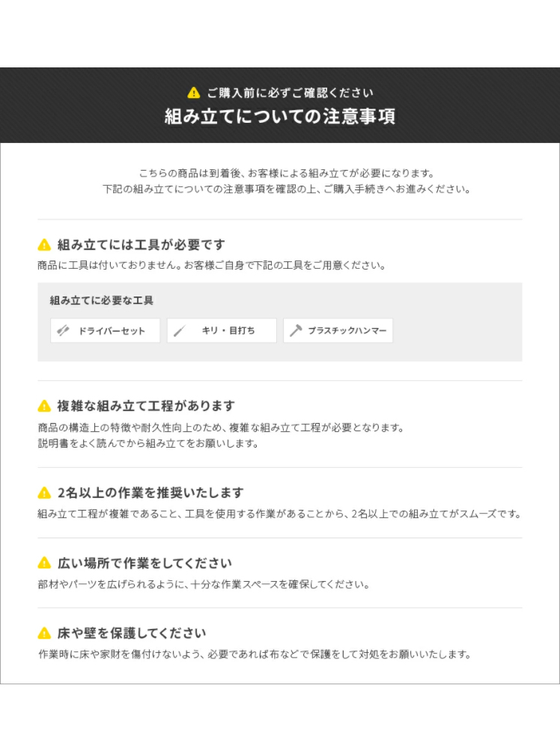Click the 組み立てに必要な工具 subheading

(x=101, y=300)
